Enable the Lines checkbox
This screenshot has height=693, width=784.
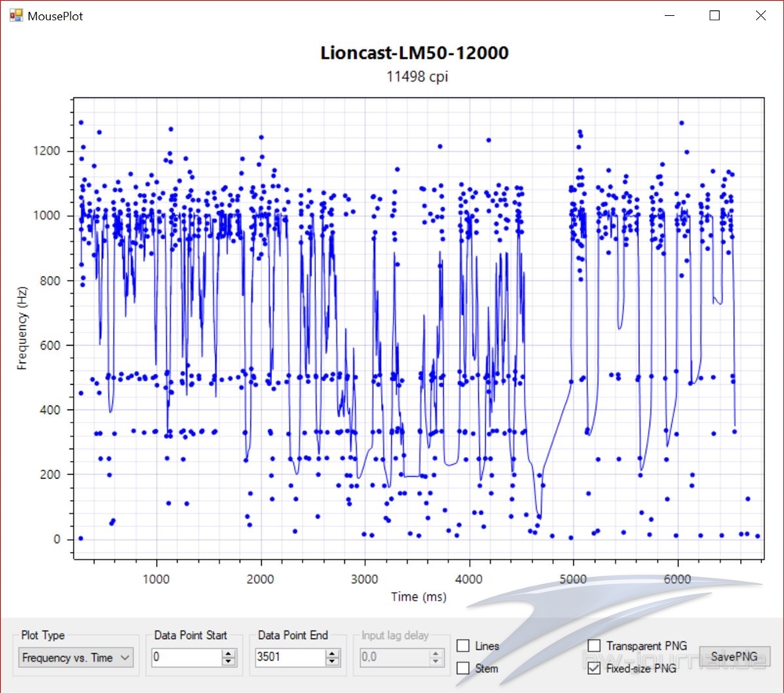coord(463,645)
